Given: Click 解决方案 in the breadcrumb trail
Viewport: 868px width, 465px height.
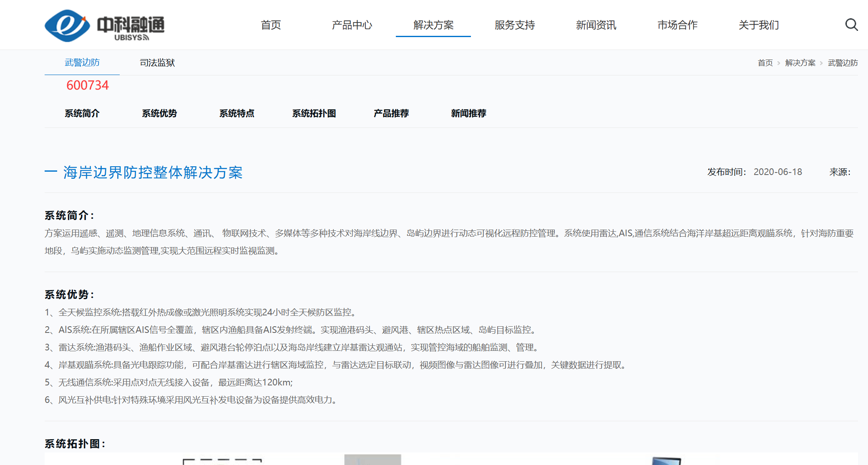Looking at the screenshot, I should 800,63.
